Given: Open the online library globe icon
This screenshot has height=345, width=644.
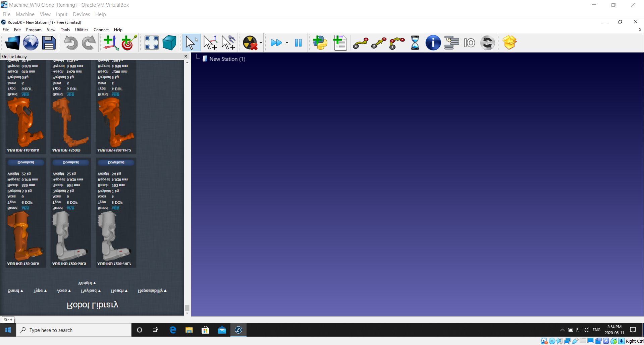Looking at the screenshot, I should (31, 43).
